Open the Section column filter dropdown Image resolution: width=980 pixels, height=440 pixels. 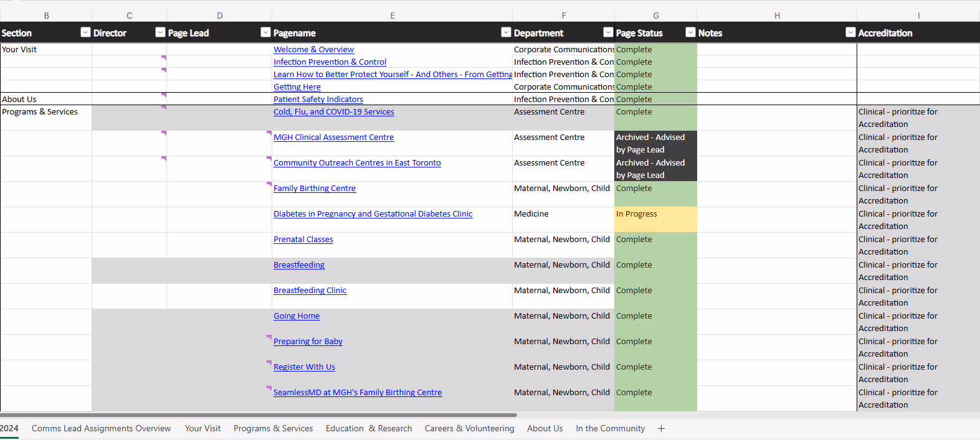point(85,32)
